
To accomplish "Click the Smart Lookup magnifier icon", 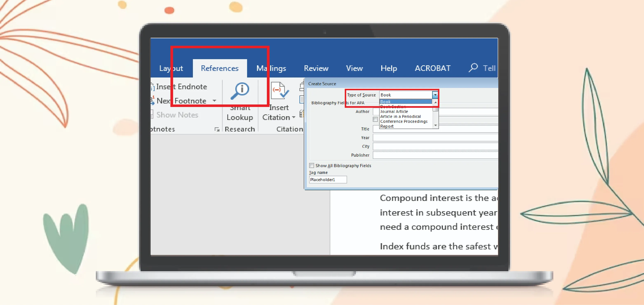I will click(240, 91).
